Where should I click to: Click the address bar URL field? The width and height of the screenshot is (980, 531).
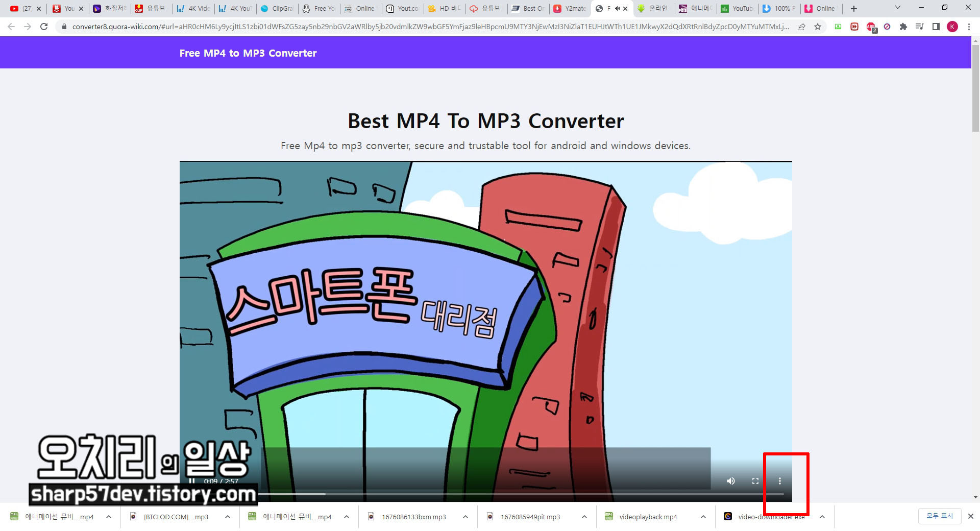click(430, 27)
